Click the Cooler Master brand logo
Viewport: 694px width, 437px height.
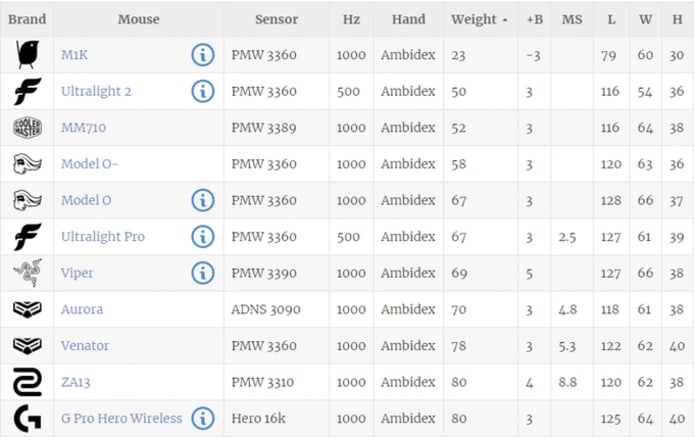27,127
